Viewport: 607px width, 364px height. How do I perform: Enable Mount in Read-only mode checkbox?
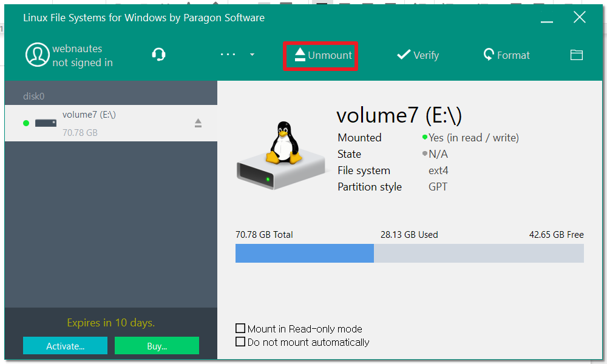[240, 328]
